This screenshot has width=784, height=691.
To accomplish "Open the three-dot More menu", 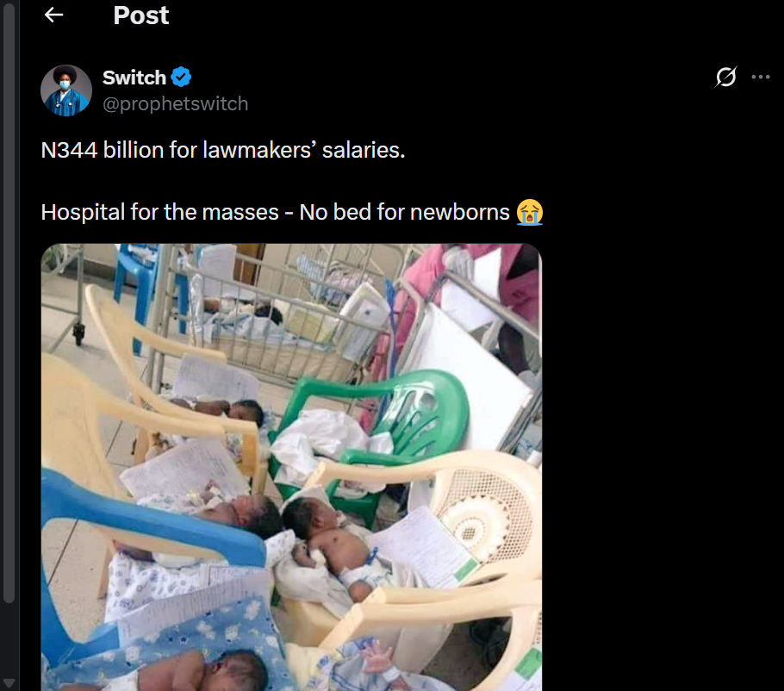I will point(760,78).
